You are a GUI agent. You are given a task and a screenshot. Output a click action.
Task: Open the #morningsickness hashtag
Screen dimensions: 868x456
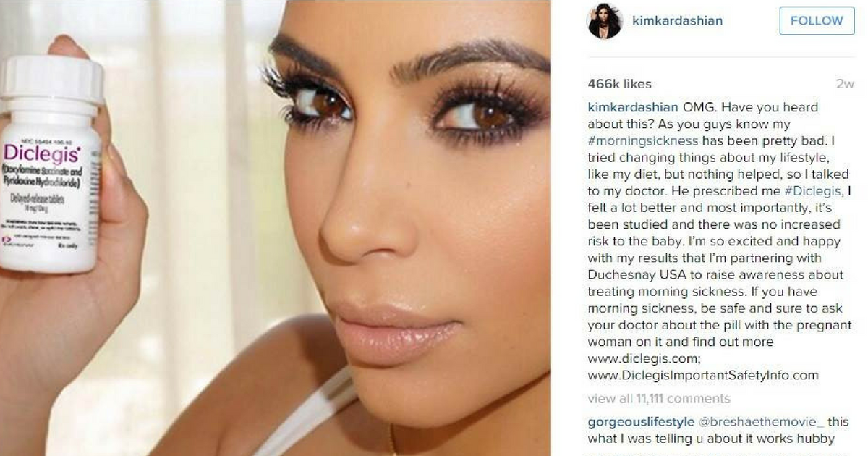(x=643, y=140)
